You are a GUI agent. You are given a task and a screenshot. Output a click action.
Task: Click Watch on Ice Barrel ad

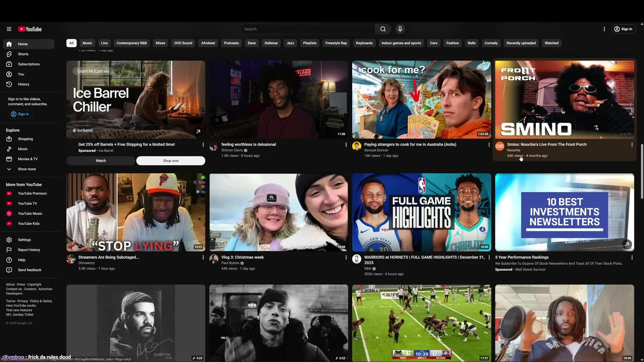click(x=101, y=160)
